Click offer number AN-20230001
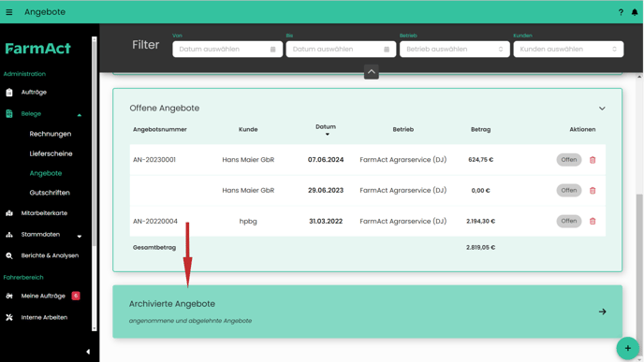The height and width of the screenshot is (362, 644). 154,160
